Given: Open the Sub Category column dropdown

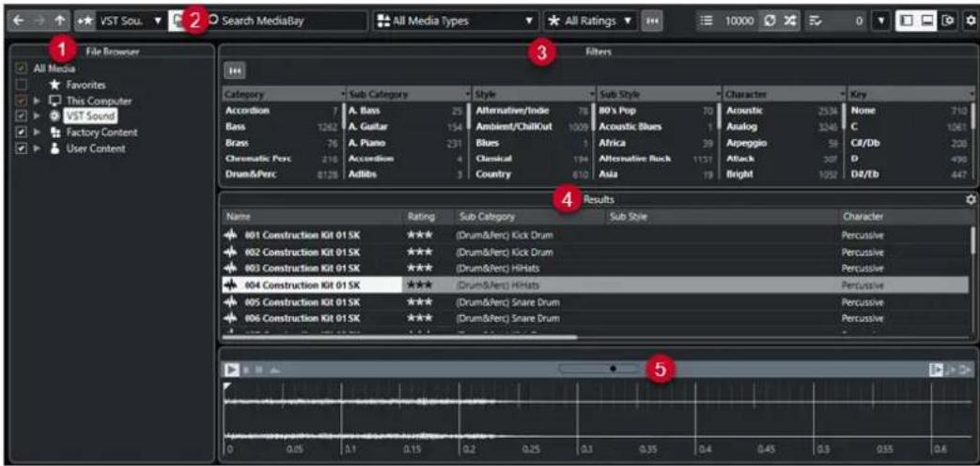Looking at the screenshot, I should tap(468, 94).
